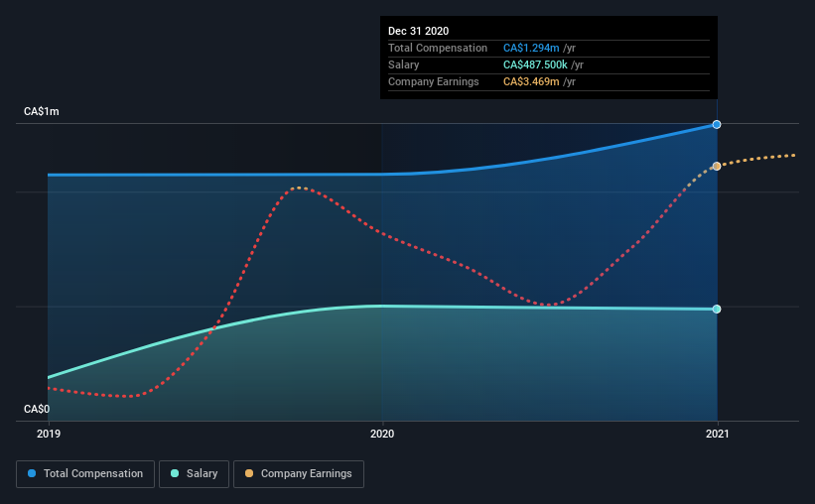Click the Total Compensation data point at 2021
This screenshot has width=815, height=504.
717,124
